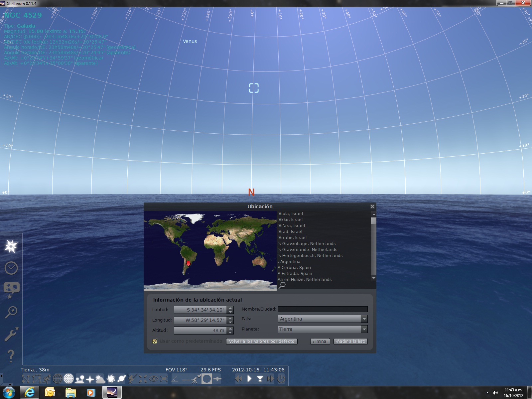Image resolution: width=532 pixels, height=399 pixels.
Task: Increase time speed fast-forward button
Action: coord(270,378)
